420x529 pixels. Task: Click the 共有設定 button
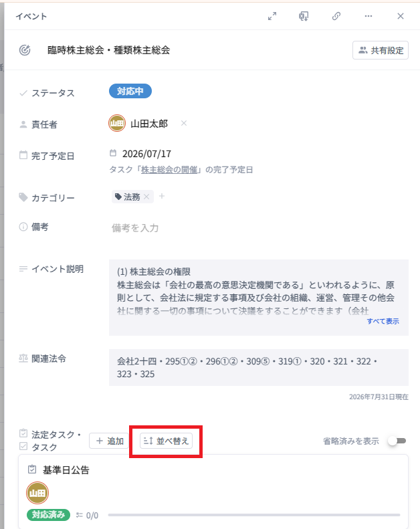pos(381,50)
